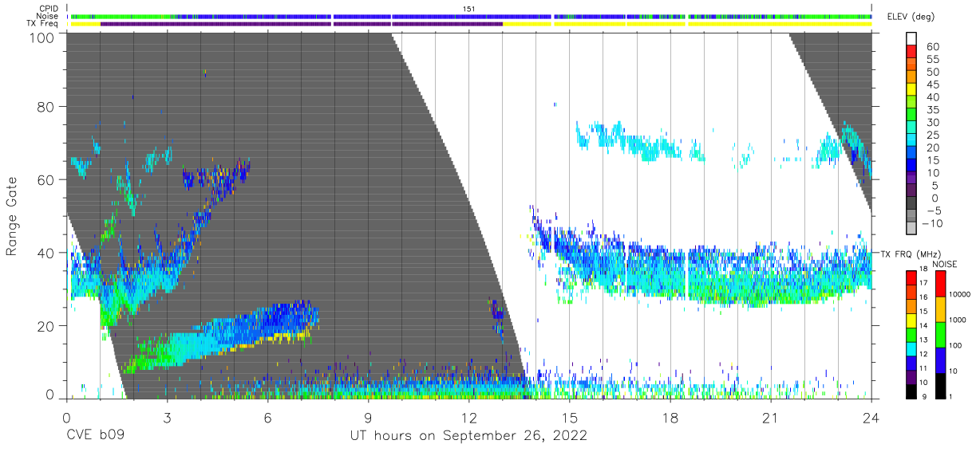Click the TX FRQ (MHz) legend title

click(x=911, y=254)
